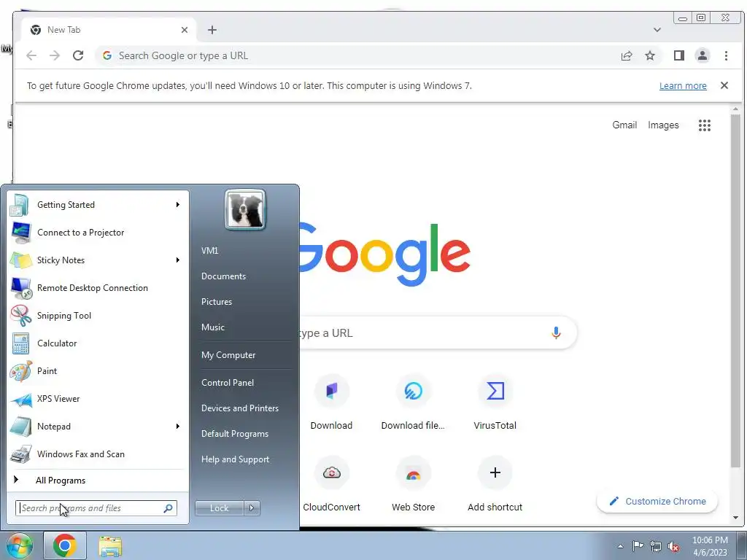747x560 pixels.
Task: Start voice search with microphone icon
Action: coord(556,332)
